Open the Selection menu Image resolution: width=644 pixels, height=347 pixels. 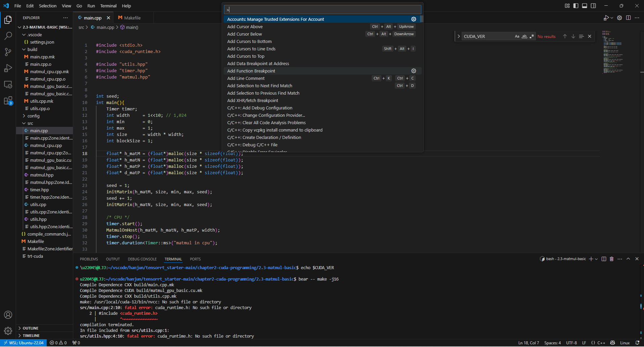pos(48,6)
